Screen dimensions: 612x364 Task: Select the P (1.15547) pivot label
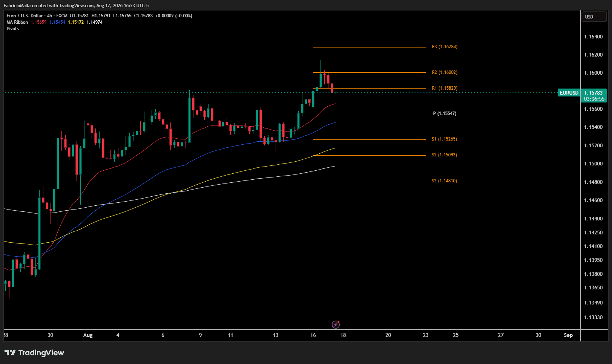tap(445, 113)
